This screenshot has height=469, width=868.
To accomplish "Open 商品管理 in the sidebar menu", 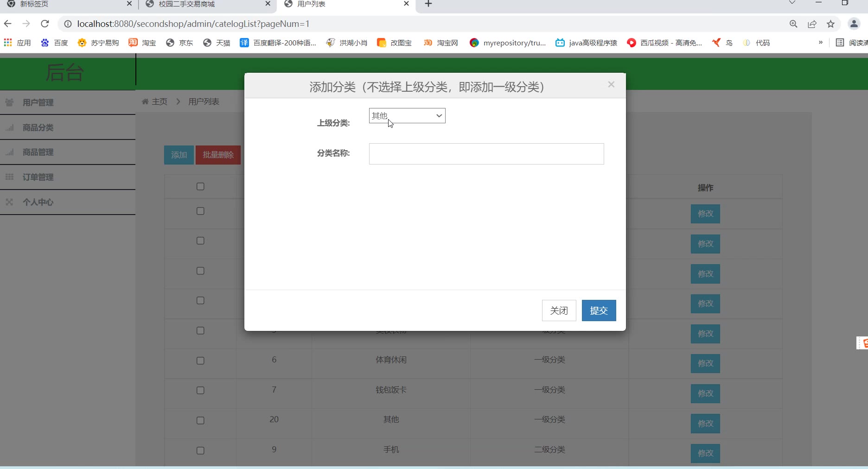I will click(x=38, y=152).
